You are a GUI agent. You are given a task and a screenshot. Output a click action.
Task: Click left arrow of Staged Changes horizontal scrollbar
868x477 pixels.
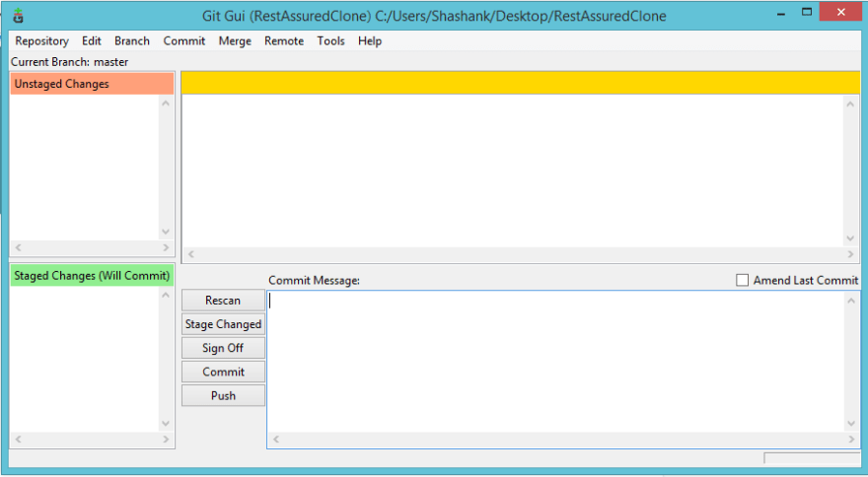click(x=19, y=439)
